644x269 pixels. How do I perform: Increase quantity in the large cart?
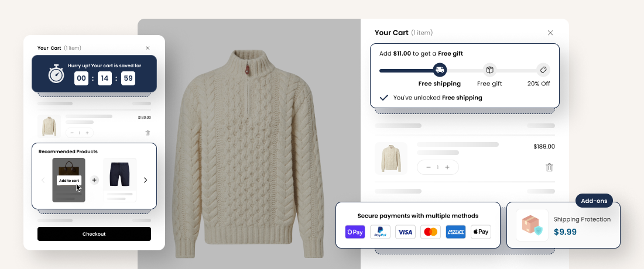[447, 167]
